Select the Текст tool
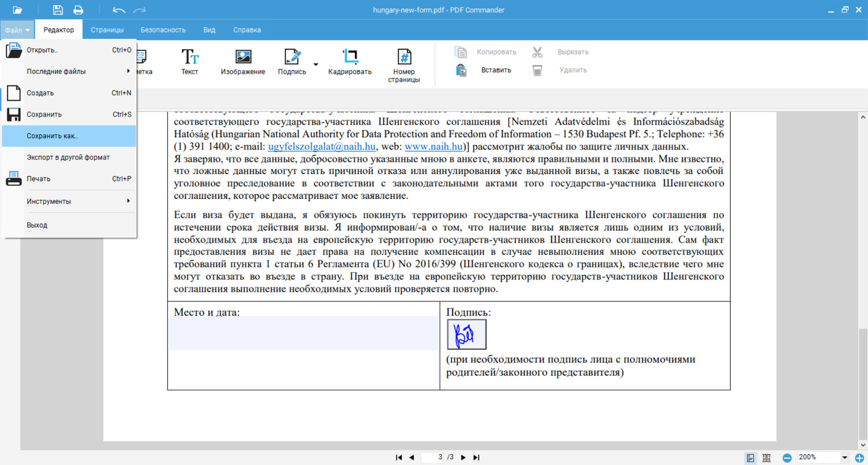868x465 pixels. tap(190, 62)
